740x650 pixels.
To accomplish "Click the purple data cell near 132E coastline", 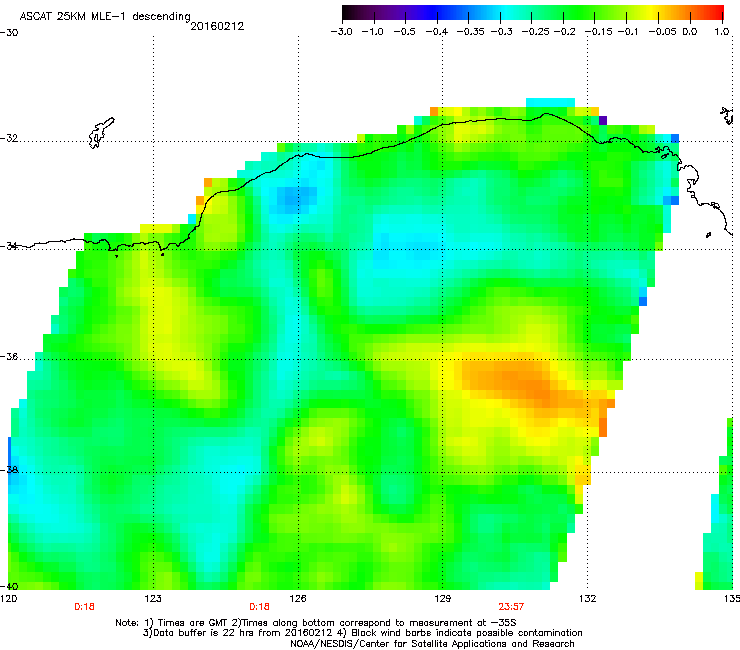I will 603,120.
